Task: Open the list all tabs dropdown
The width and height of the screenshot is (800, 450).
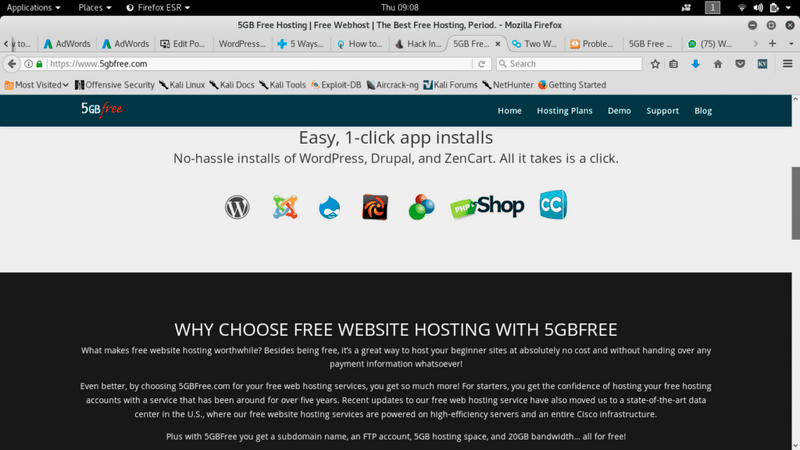Action: point(791,44)
